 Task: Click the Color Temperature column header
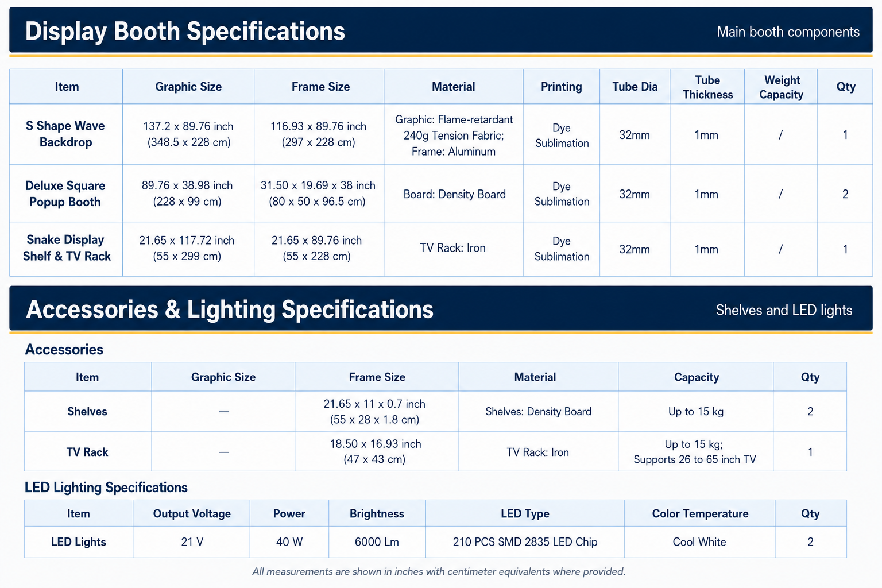coord(700,513)
